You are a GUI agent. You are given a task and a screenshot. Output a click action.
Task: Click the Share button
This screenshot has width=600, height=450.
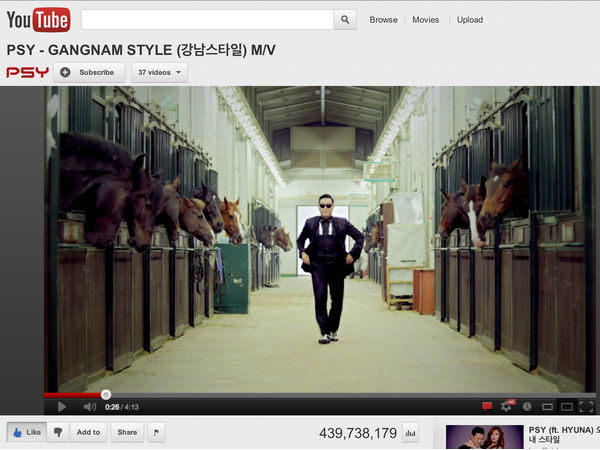coord(127,432)
